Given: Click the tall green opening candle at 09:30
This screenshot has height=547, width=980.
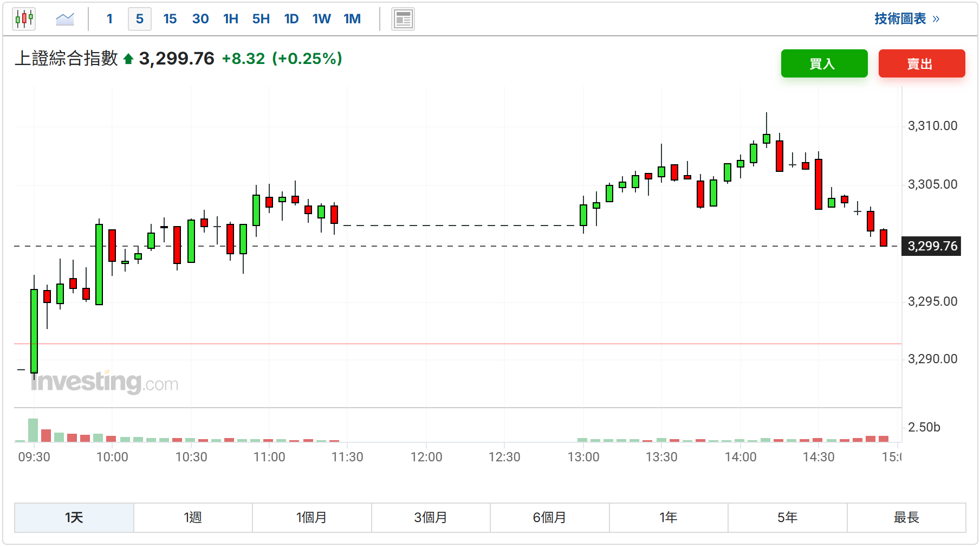Looking at the screenshot, I should point(34,331).
